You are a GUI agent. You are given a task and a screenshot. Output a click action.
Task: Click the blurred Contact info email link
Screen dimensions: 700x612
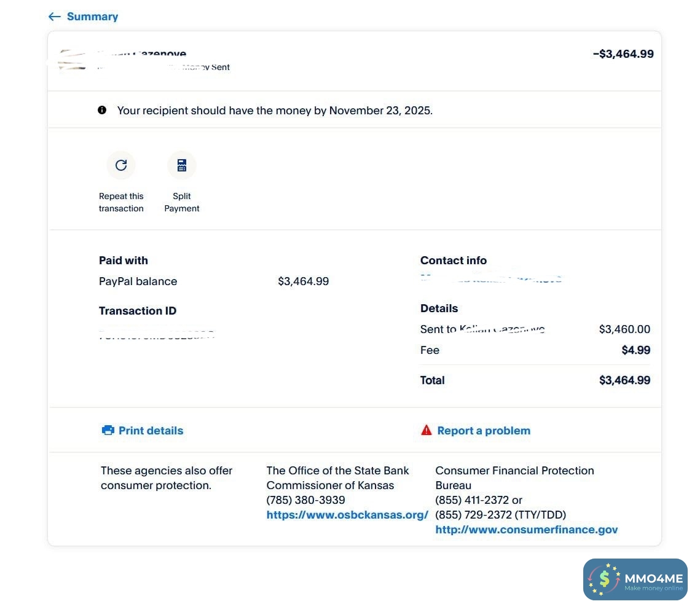(x=491, y=279)
